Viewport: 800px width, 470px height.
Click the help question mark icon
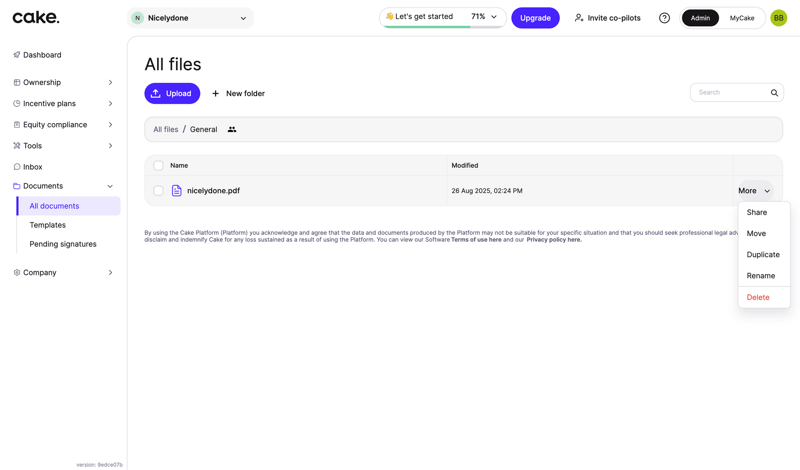pos(664,18)
